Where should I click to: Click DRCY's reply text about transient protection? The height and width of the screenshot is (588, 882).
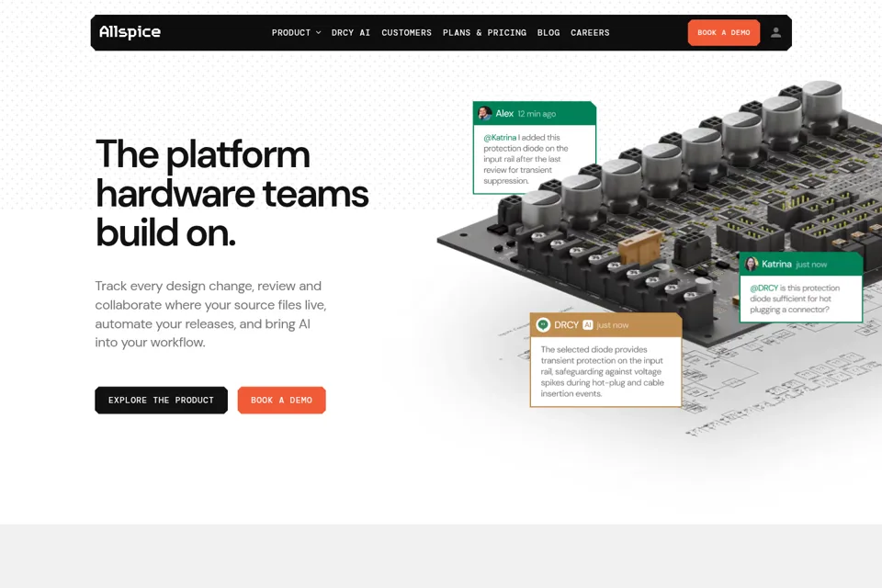pos(603,371)
